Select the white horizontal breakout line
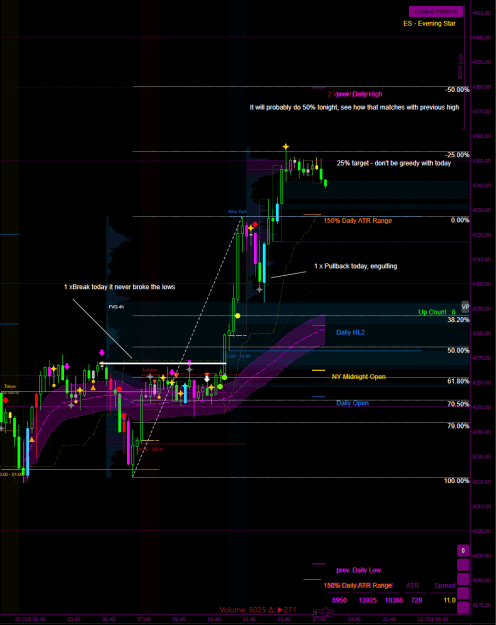496x625 pixels. [x=163, y=363]
